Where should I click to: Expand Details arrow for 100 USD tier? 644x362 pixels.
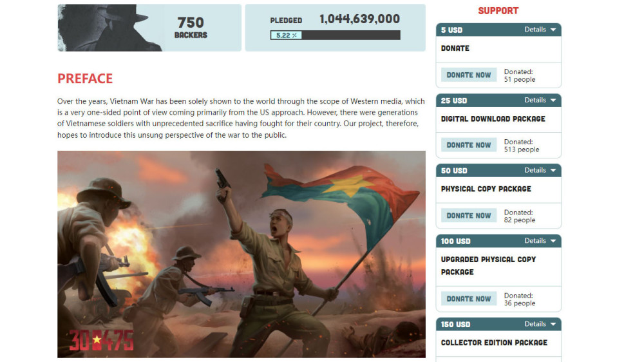(x=553, y=241)
